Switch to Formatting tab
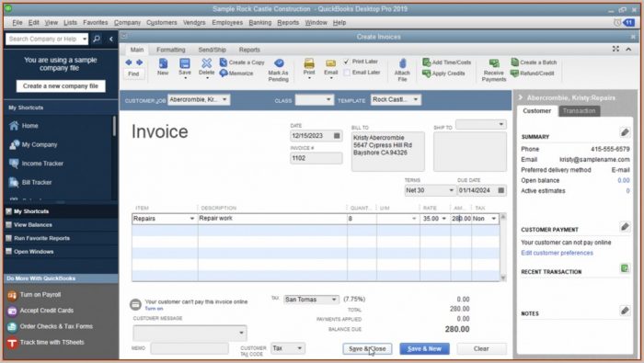This screenshot has width=644, height=363. click(171, 50)
